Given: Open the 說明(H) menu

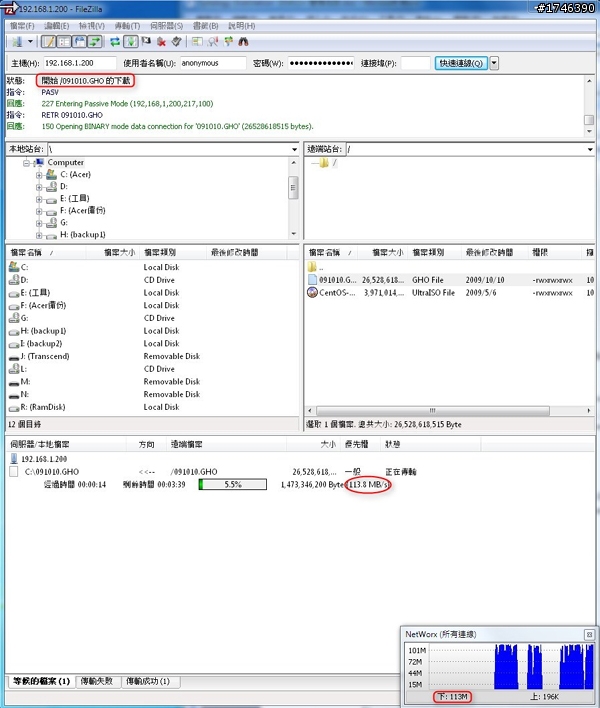Looking at the screenshot, I should click(242, 26).
